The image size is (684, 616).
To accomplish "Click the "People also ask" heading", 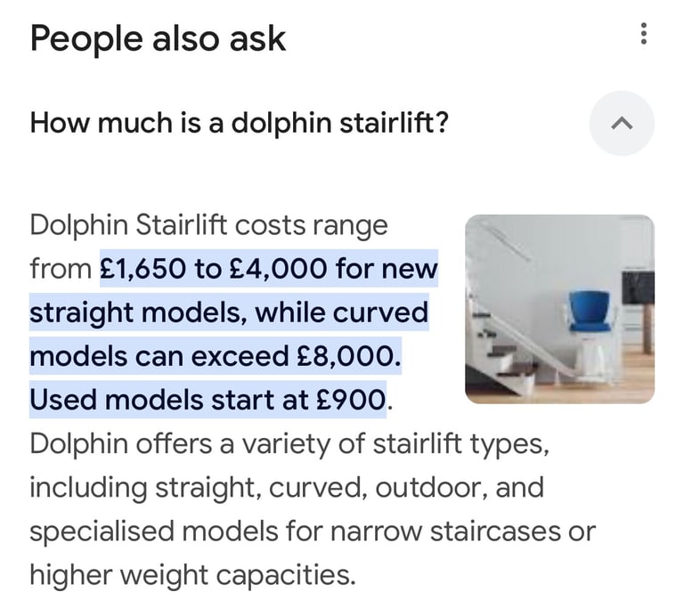I will tap(158, 39).
